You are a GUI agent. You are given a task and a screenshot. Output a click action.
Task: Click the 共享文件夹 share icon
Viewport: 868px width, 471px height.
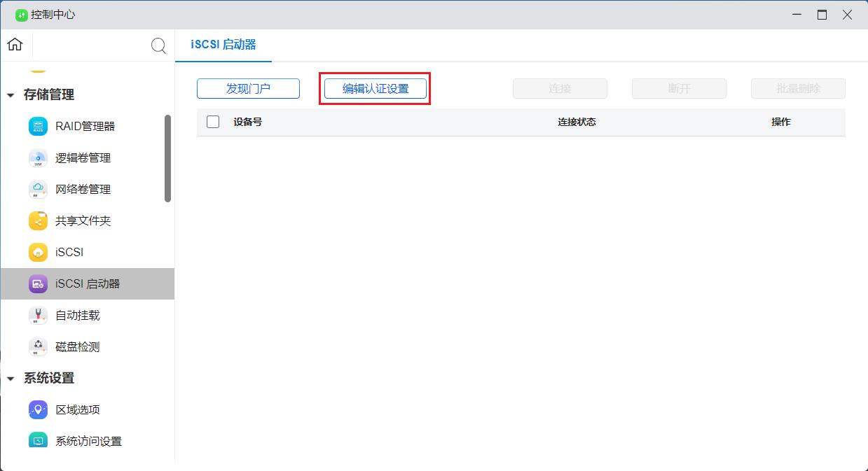coord(38,221)
